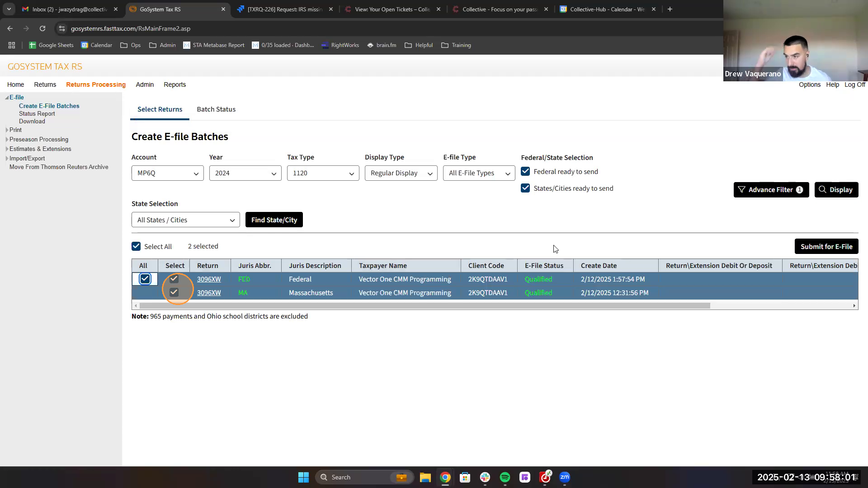The height and width of the screenshot is (488, 868).
Task: Click the table's horizontal scrollbar
Action: pos(425,305)
